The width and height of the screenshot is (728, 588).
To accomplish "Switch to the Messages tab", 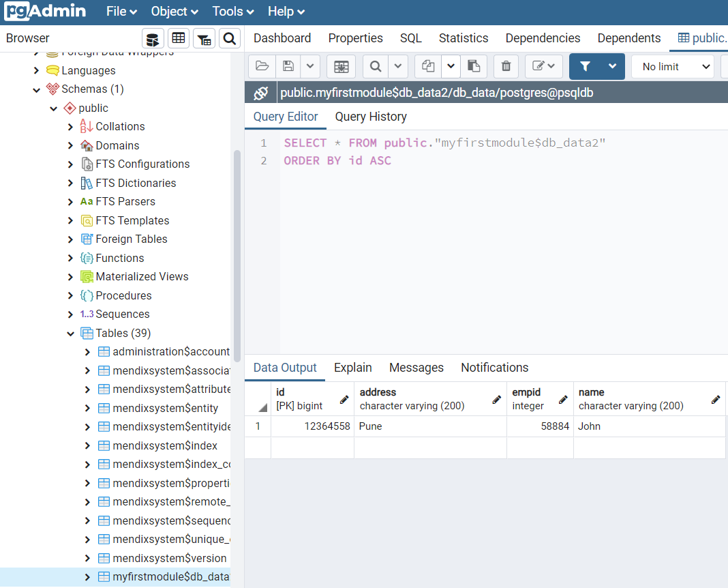I will 416,368.
